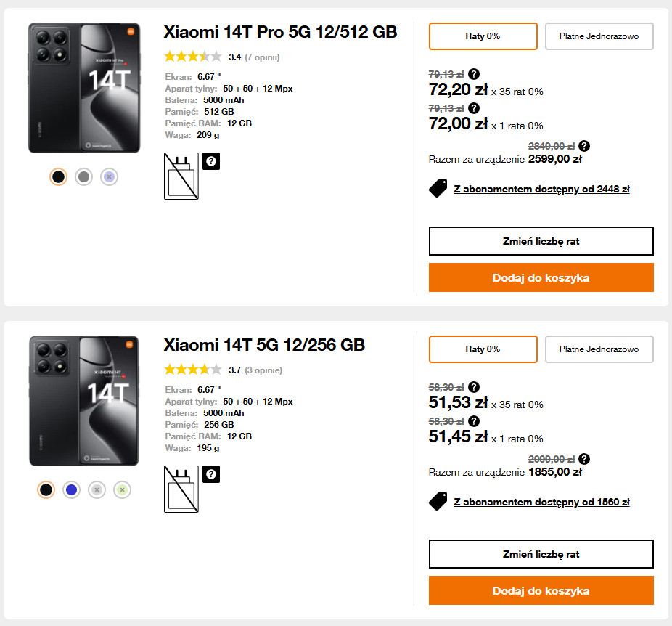Image resolution: width=672 pixels, height=626 pixels.
Task: Switch to 'Płatne Jednorazowo' for 14T Pro
Action: coord(599,36)
